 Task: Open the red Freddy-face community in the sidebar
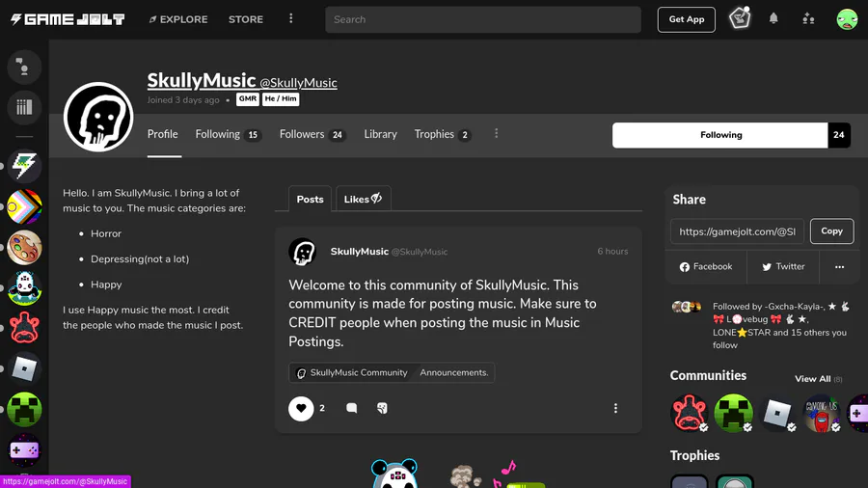coord(24,328)
